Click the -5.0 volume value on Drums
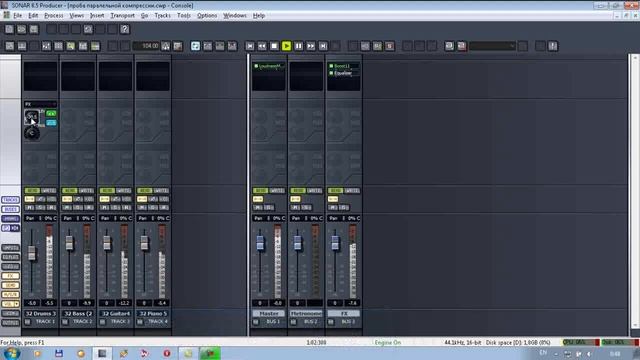Screen dimensions: 640x360 pyautogui.click(x=32, y=303)
